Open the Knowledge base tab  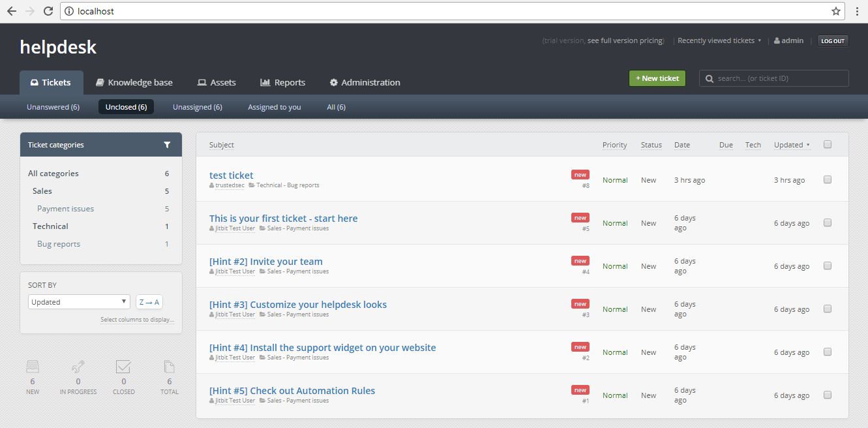pos(134,83)
